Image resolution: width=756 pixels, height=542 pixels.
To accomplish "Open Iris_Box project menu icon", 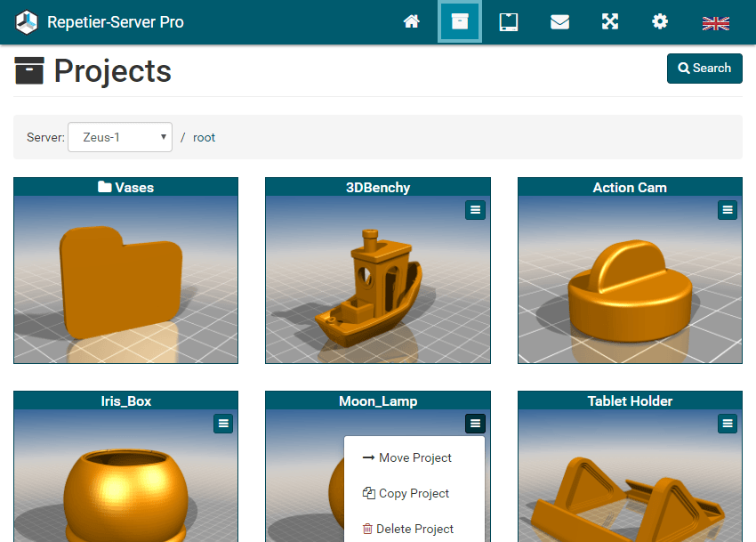I will 223,424.
